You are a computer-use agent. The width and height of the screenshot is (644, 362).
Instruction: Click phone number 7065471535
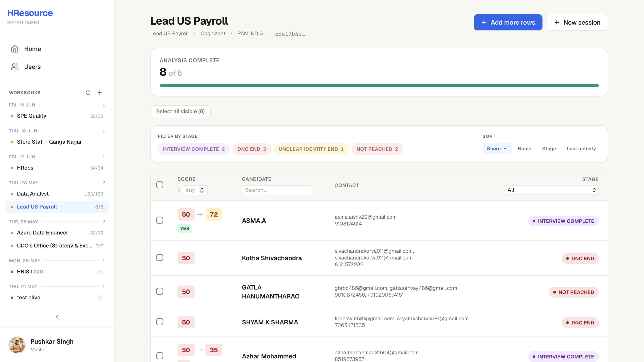pyautogui.click(x=350, y=325)
